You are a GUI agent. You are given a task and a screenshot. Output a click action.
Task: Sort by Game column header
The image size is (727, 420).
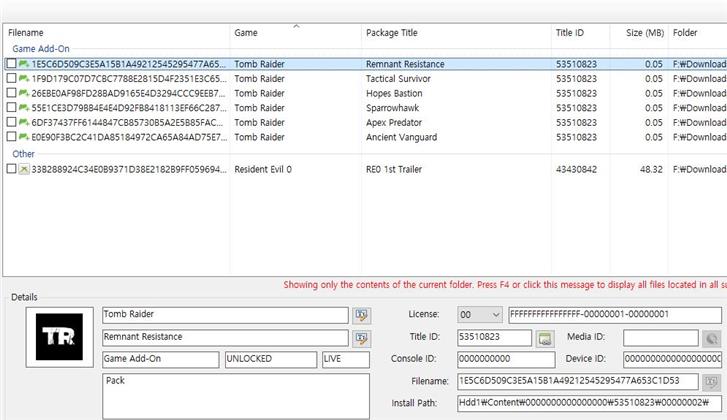pos(246,33)
